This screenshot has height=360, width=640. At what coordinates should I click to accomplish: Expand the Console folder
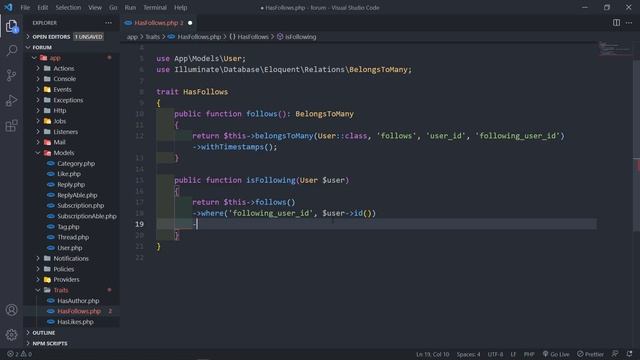[x=71, y=79]
